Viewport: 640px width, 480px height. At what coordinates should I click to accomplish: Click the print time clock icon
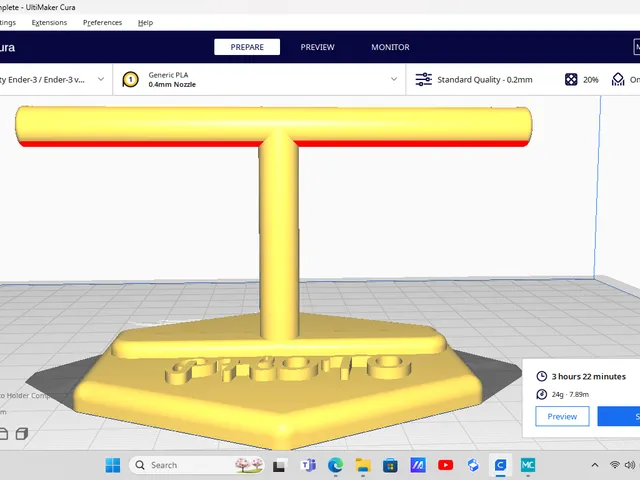click(542, 376)
